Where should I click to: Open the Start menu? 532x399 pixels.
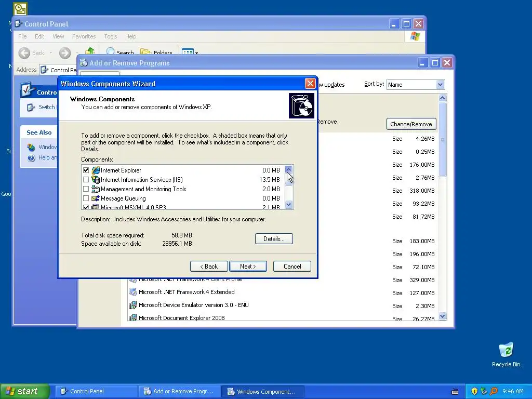coord(25,391)
